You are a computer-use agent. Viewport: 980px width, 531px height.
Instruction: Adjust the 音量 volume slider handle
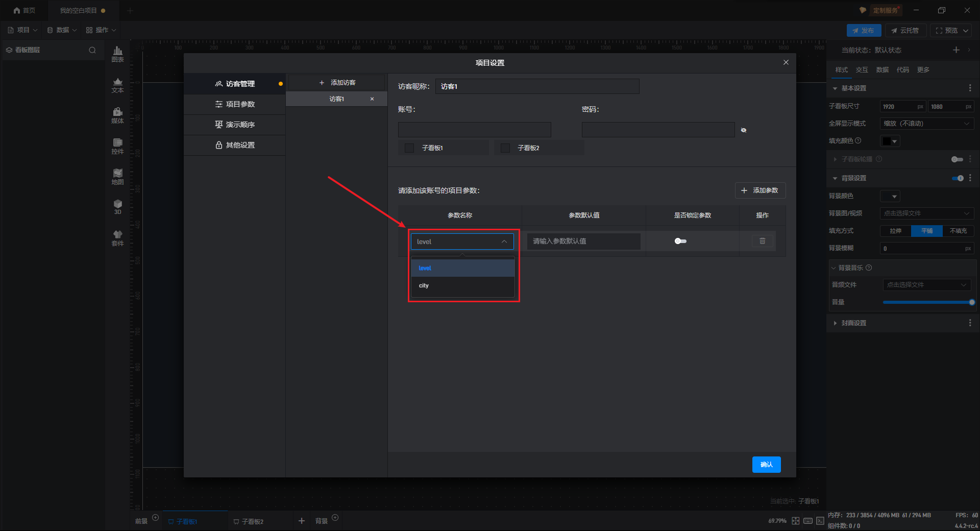[x=971, y=302]
